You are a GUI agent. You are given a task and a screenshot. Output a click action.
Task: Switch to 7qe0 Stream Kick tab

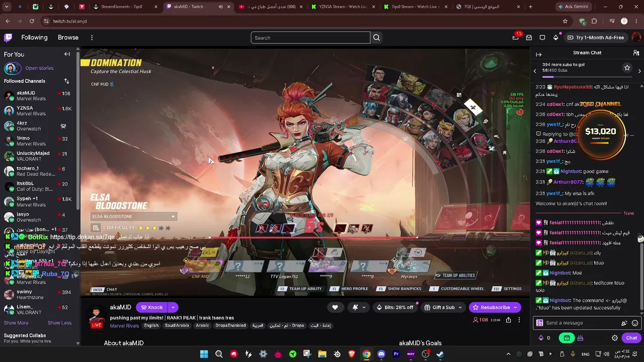point(415,7)
